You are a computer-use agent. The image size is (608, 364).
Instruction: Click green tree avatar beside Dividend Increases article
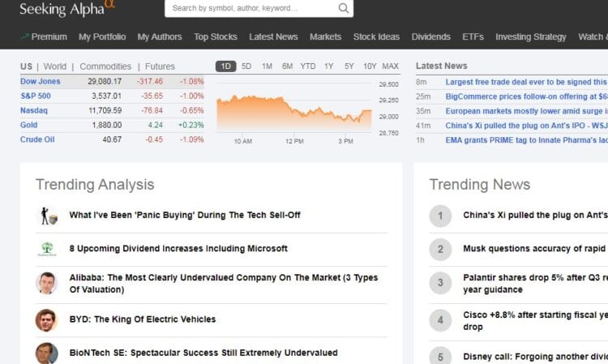coord(47,249)
